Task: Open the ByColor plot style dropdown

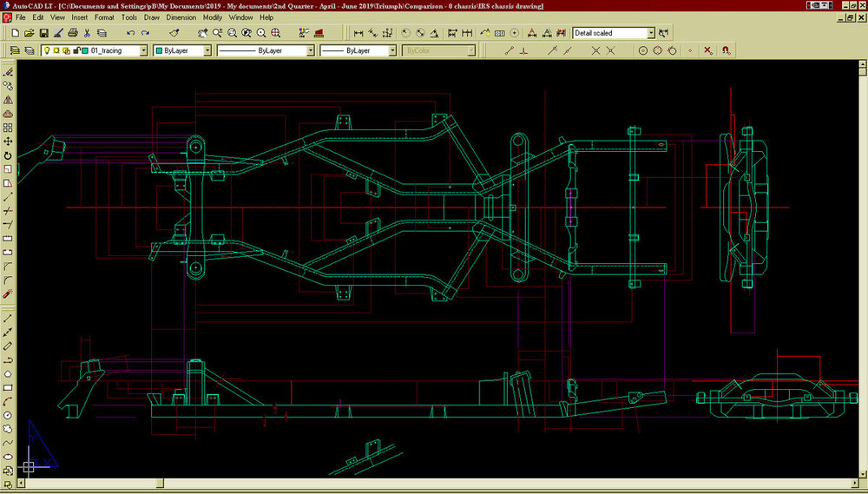Action: click(471, 50)
